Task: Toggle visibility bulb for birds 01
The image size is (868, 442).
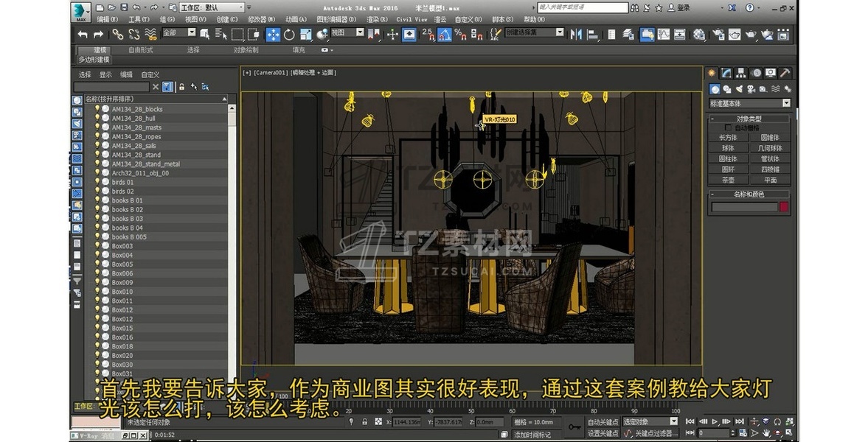Action: 97,182
